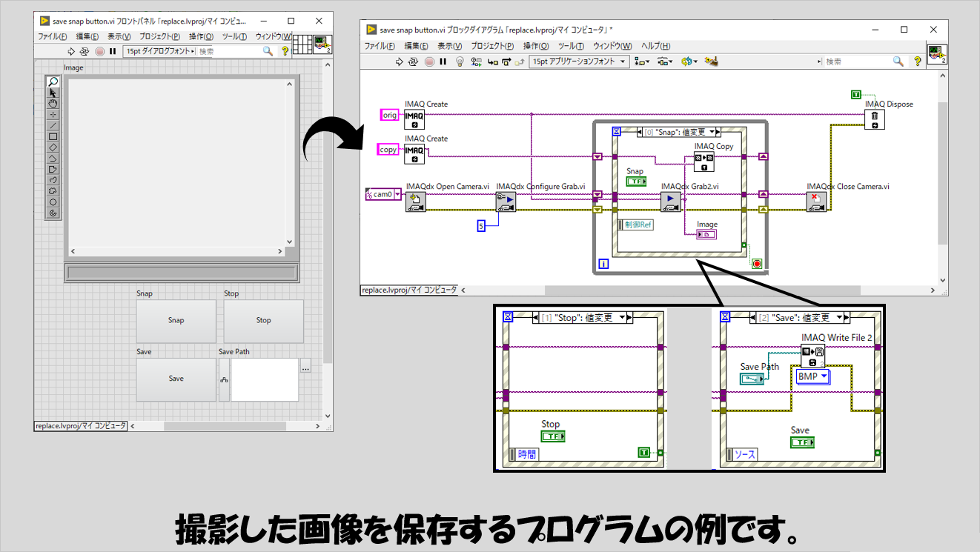Image resolution: width=980 pixels, height=552 pixels.
Task: Click the context help question mark in the block diagram
Action: pyautogui.click(x=916, y=61)
